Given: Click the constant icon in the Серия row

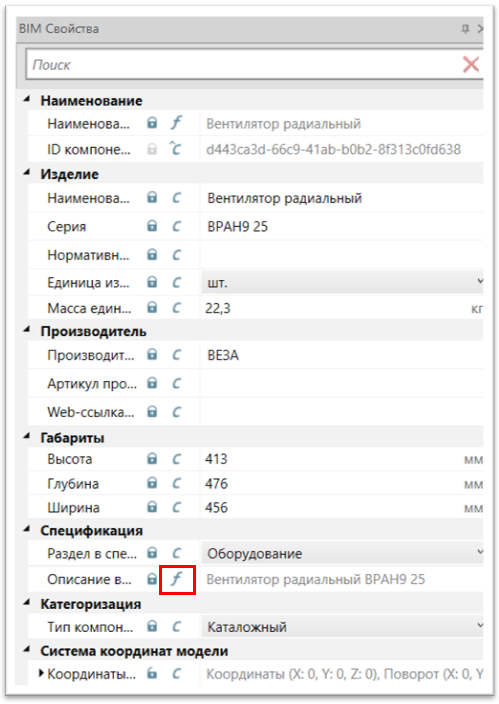Looking at the screenshot, I should 177,226.
